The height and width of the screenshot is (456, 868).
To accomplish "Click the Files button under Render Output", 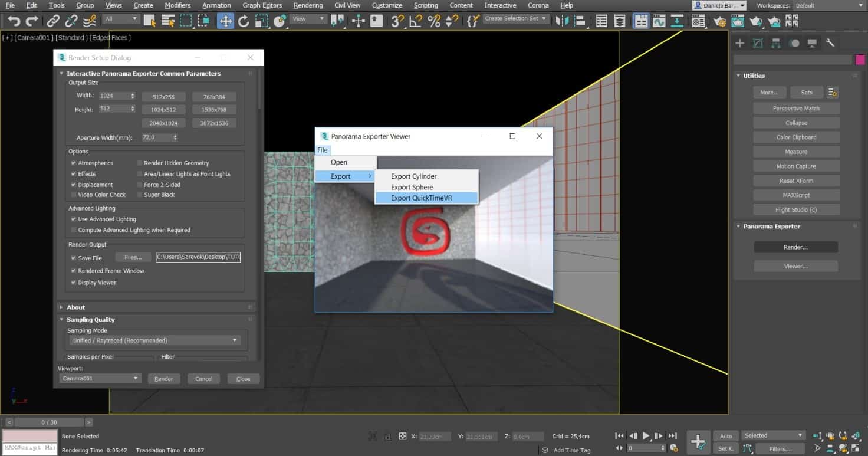I will 133,257.
